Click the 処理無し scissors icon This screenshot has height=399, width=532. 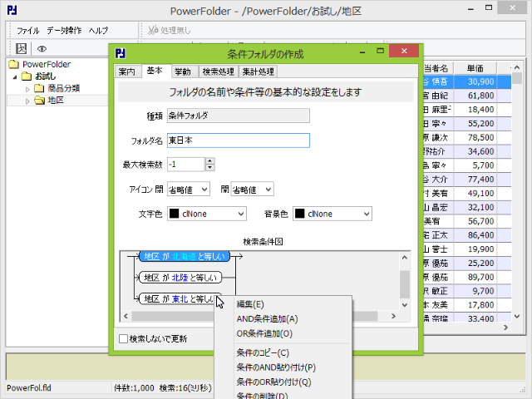pos(153,30)
